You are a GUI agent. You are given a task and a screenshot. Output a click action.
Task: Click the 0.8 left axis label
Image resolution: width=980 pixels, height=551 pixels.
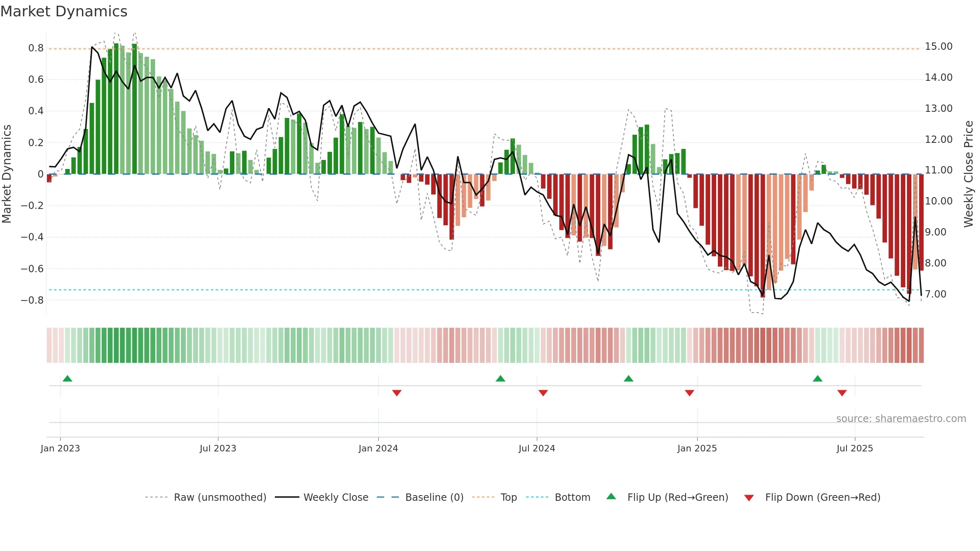36,48
